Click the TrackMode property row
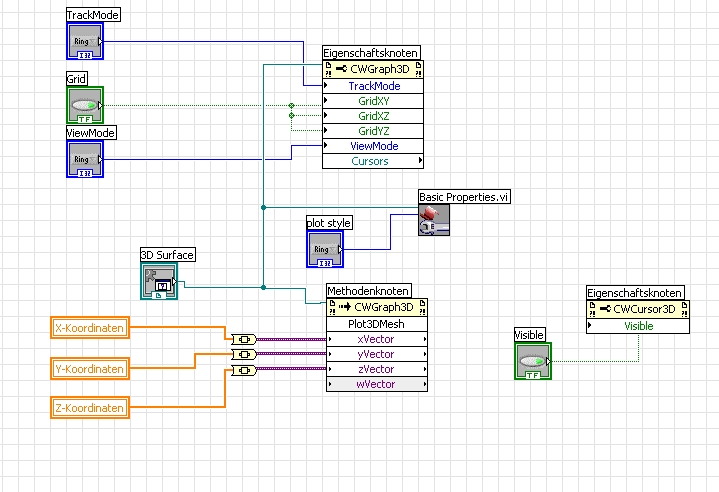The width and height of the screenshot is (719, 492). (373, 86)
